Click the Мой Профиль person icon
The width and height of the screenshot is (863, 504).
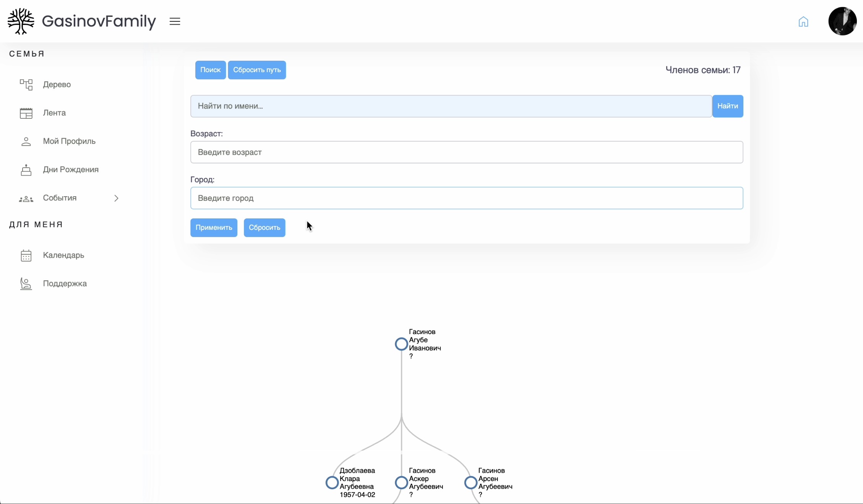coord(26,141)
